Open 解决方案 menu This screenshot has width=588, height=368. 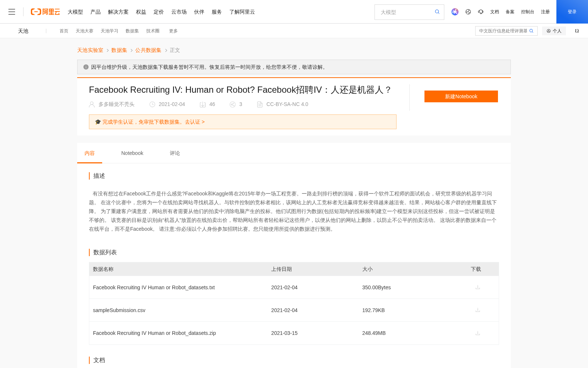tap(118, 12)
